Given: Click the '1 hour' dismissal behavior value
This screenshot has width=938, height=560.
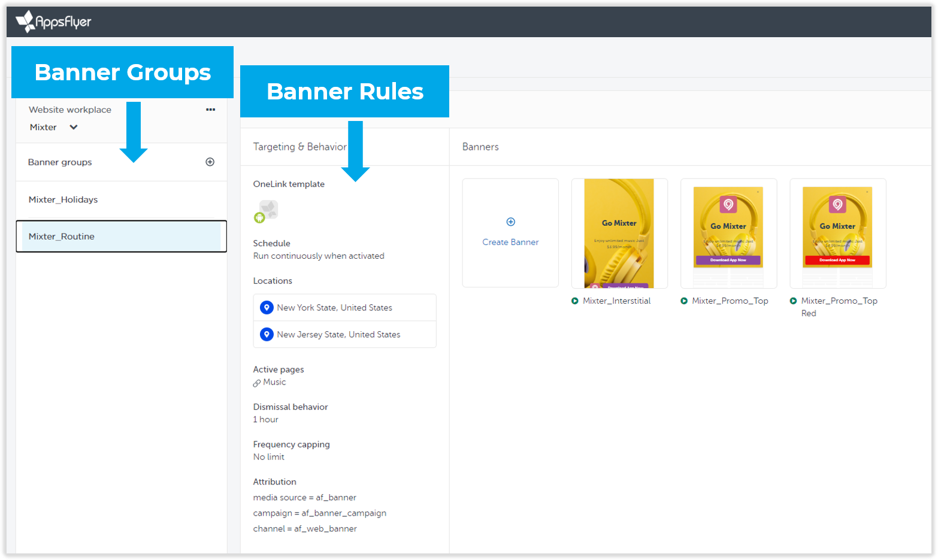Looking at the screenshot, I should pos(265,419).
